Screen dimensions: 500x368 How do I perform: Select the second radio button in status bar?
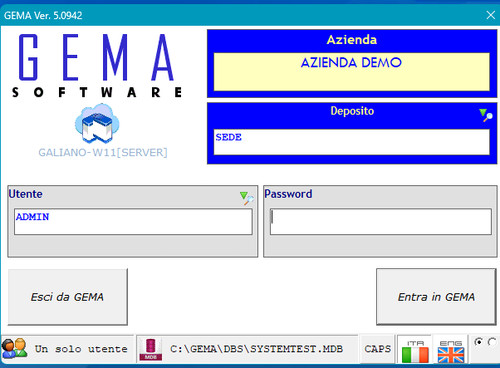pyautogui.click(x=492, y=342)
